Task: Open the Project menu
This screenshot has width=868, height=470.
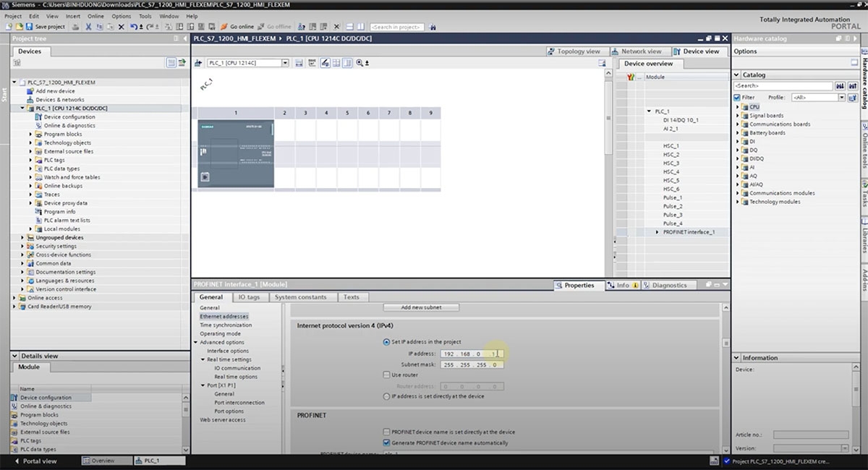Action: click(x=13, y=16)
